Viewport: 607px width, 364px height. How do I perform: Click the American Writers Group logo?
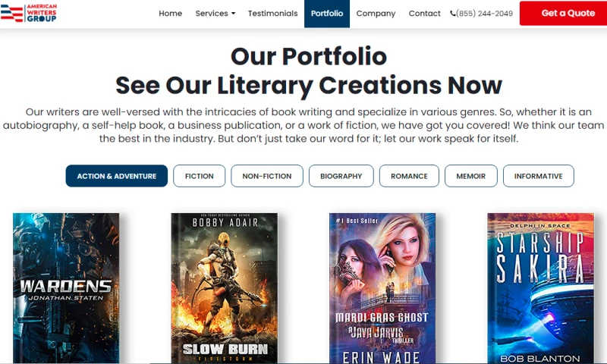click(29, 13)
